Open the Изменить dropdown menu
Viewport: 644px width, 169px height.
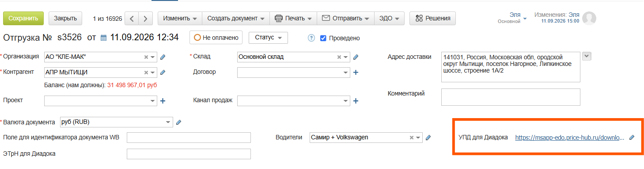(180, 18)
